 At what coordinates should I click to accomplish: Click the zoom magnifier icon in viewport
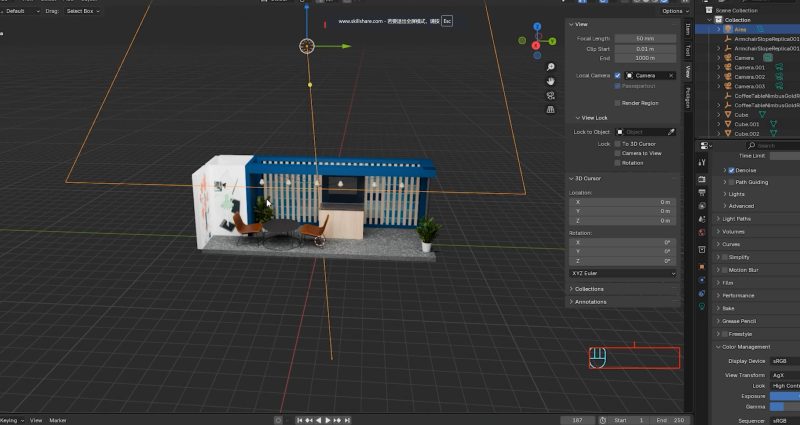pyautogui.click(x=551, y=67)
